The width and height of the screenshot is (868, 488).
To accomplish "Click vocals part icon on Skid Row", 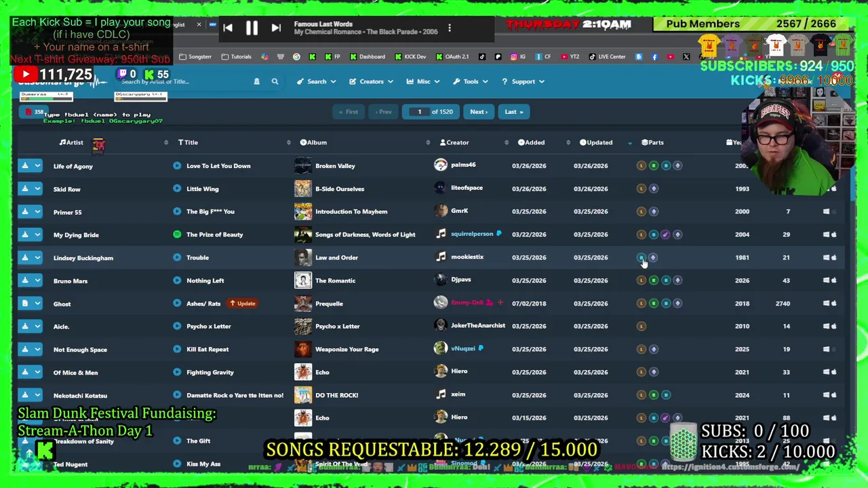I will pos(654,188).
